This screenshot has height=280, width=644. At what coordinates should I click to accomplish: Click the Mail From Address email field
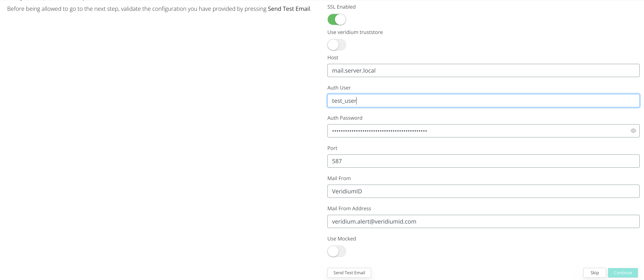[x=483, y=221]
